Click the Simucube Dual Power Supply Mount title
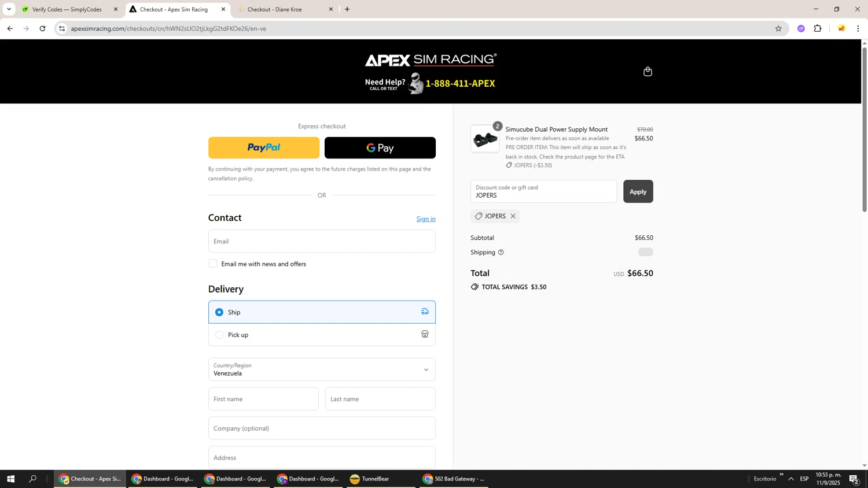 click(557, 130)
